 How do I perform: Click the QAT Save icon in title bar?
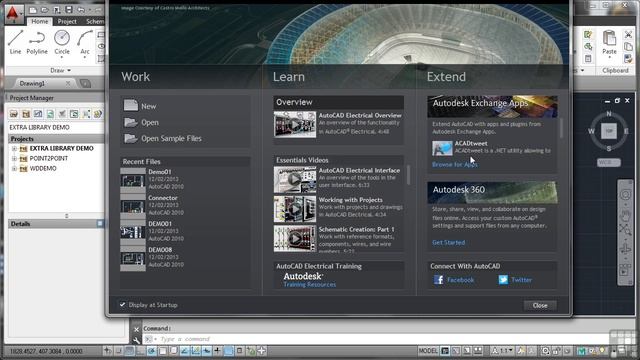69,9
